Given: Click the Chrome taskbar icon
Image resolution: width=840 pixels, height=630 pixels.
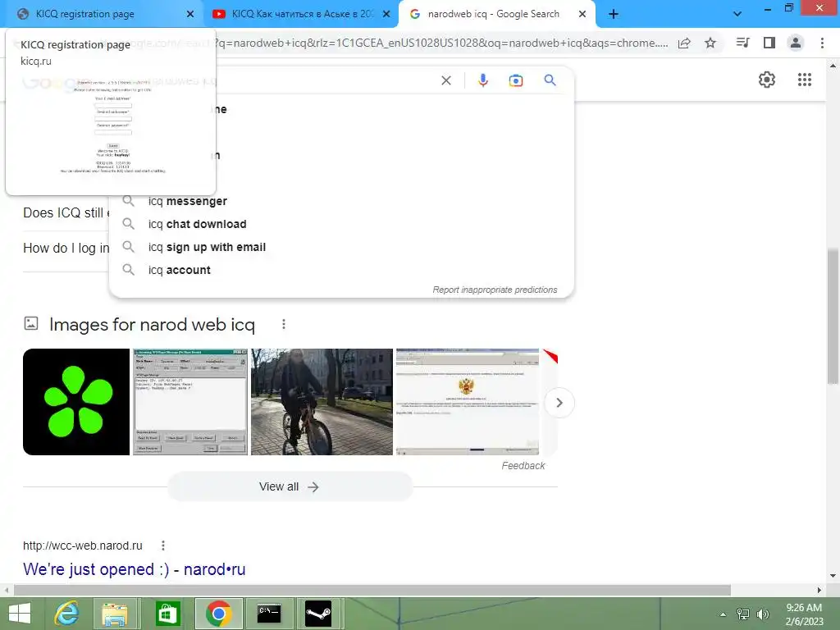Looking at the screenshot, I should pos(218,614).
